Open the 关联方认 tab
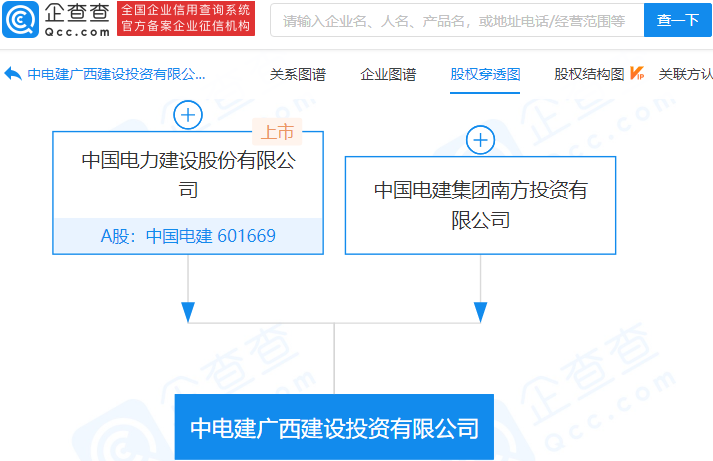713x461 pixels. (686, 74)
